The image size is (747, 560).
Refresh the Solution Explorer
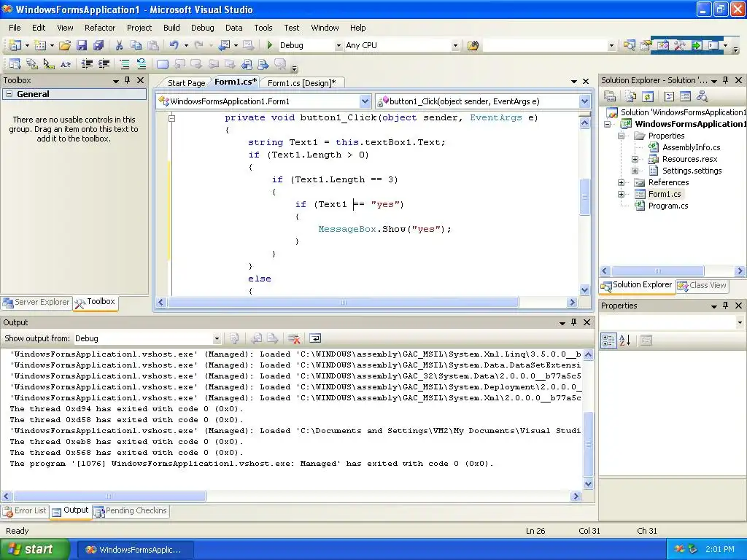tap(648, 97)
